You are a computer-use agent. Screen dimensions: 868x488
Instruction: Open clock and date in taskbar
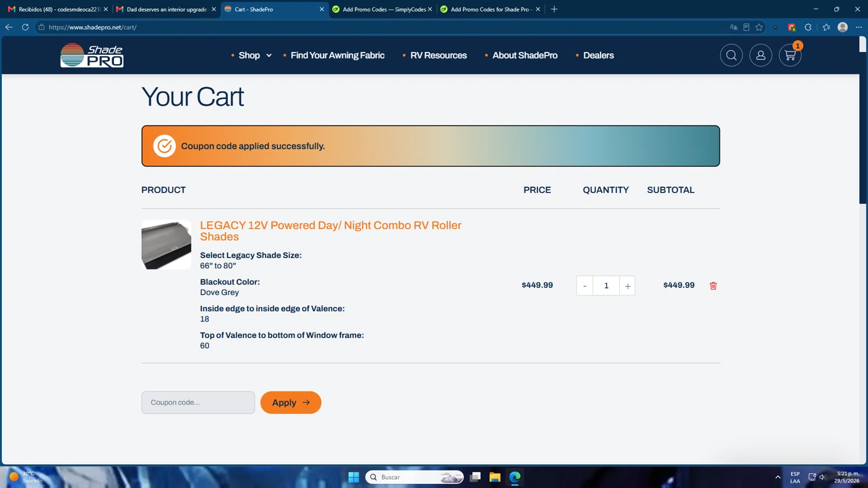848,477
